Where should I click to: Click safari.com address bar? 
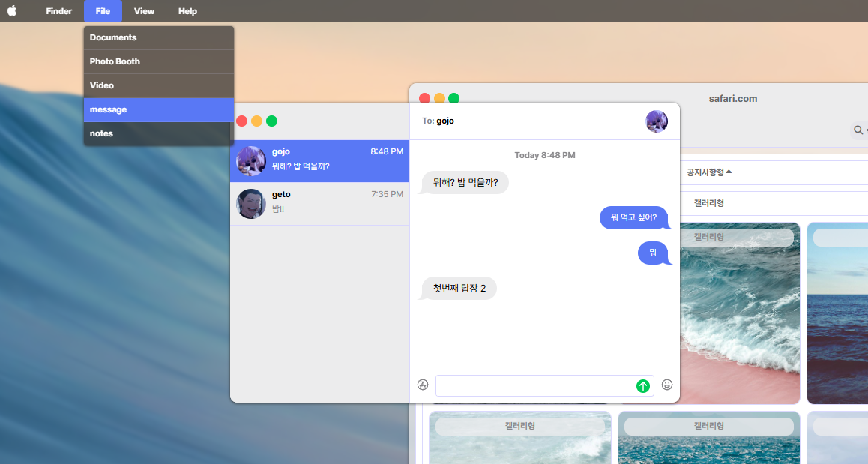733,98
